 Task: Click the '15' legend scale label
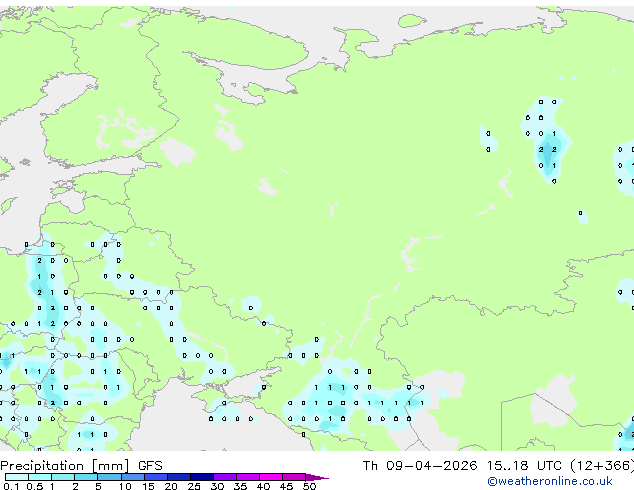148,486
